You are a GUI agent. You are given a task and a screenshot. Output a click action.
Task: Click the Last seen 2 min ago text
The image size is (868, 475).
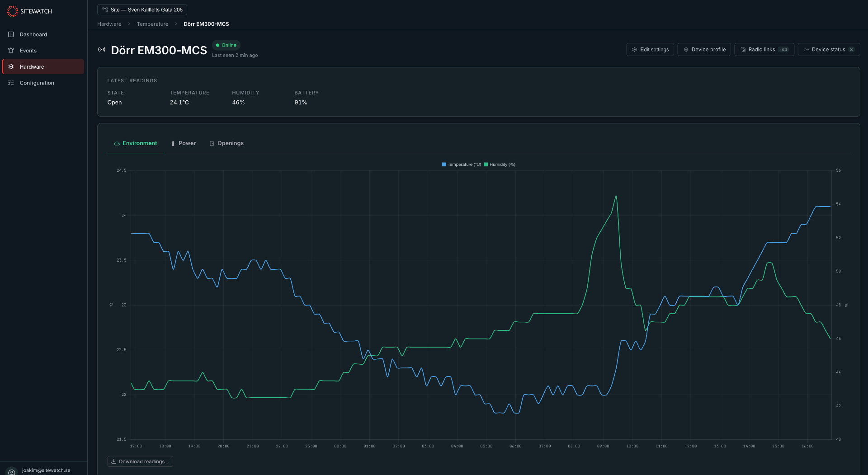coord(235,55)
